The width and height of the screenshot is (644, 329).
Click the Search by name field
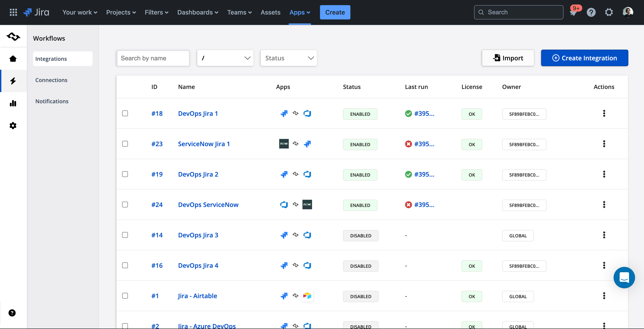(153, 58)
